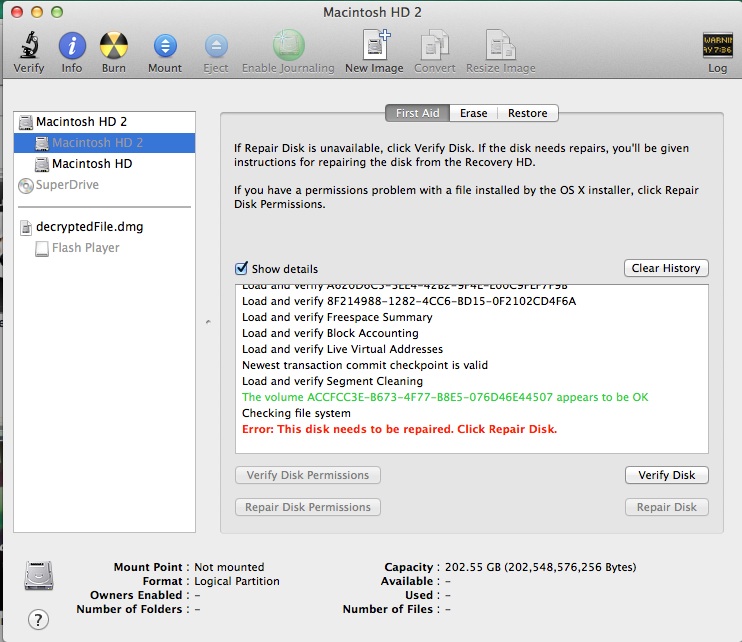Toggle the Show details checkbox
Screen dimensions: 742x642
241,268
